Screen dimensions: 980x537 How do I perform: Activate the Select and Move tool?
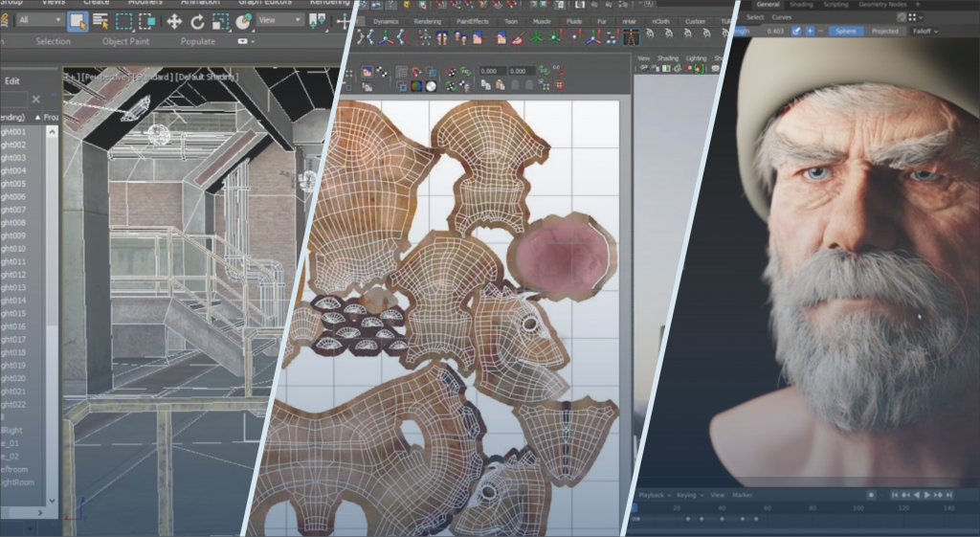coord(174,20)
